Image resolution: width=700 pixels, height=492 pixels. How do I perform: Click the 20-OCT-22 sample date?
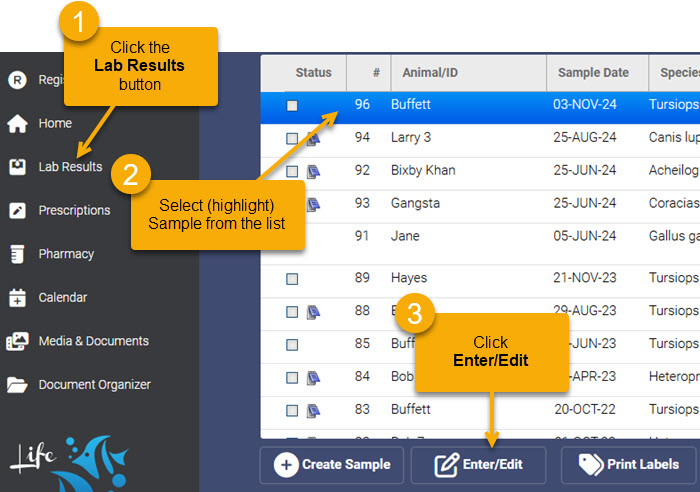coord(585,409)
